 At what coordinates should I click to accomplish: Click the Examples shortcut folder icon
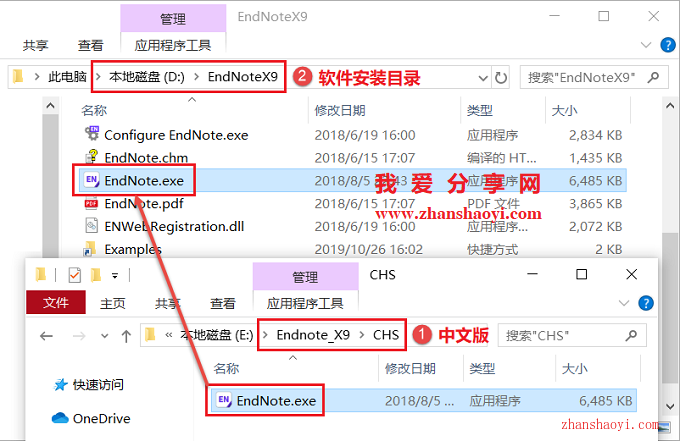click(x=90, y=248)
